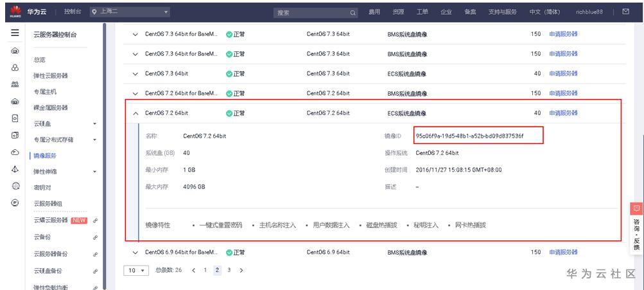The image size is (644, 290).
Task: Open external link icon beside 云硬盘备份
Action: pyautogui.click(x=95, y=271)
